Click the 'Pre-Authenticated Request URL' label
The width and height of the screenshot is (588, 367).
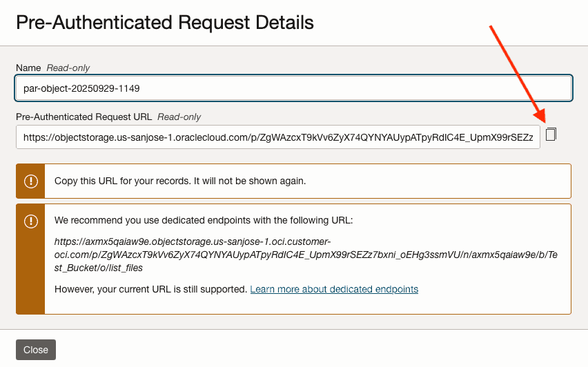[84, 117]
